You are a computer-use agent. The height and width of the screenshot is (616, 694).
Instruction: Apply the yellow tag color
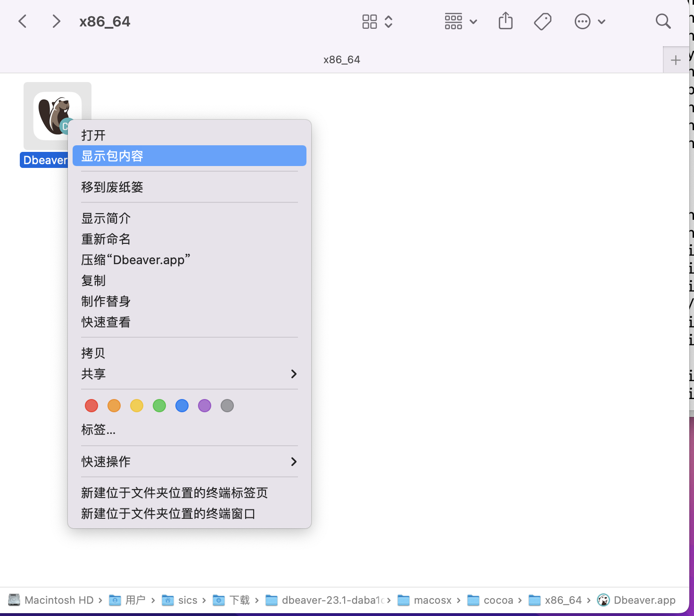[137, 406]
